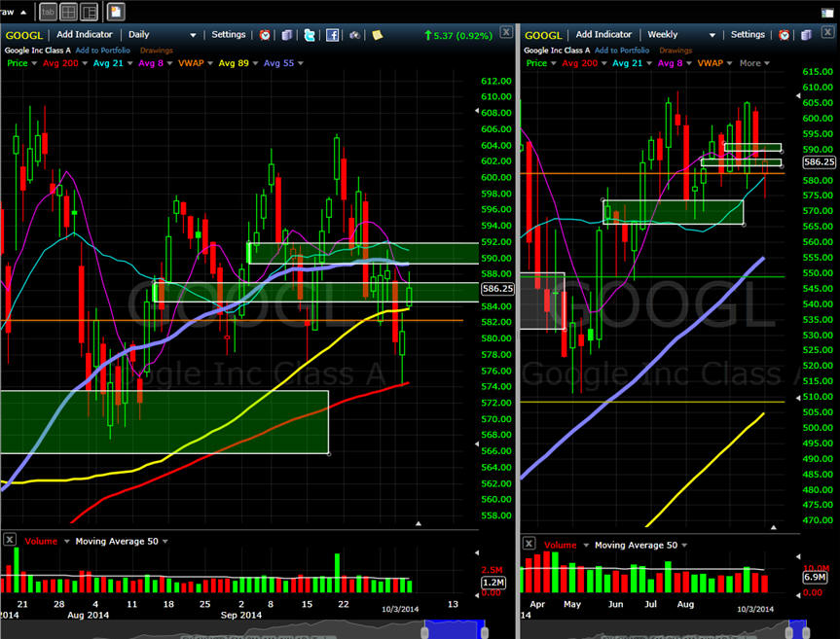Click the up triangle below Daily price axis
This screenshot has width=840, height=639.
419,523
